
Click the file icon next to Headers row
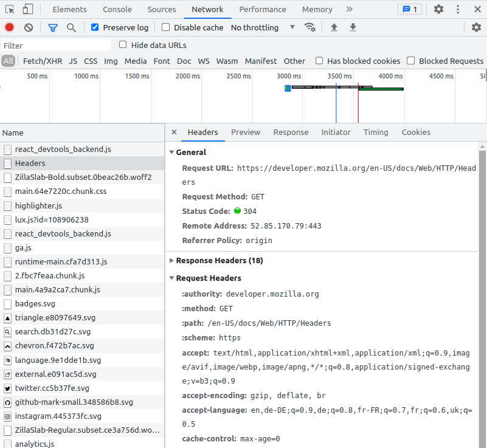[7, 164]
